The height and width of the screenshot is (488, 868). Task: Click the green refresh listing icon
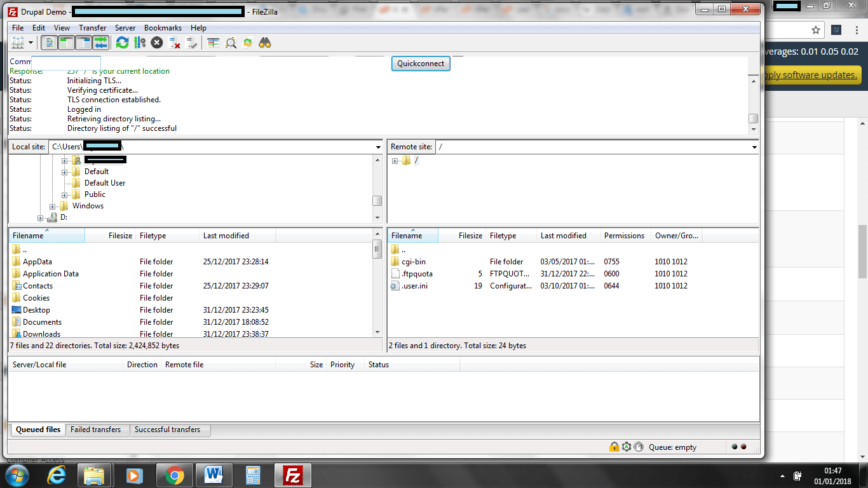click(122, 43)
